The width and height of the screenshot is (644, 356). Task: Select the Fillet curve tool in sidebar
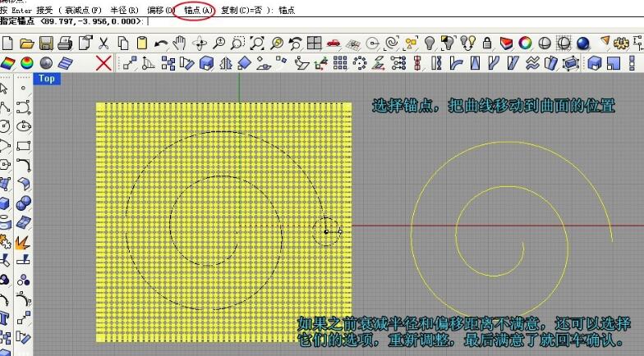pyautogui.click(x=23, y=165)
